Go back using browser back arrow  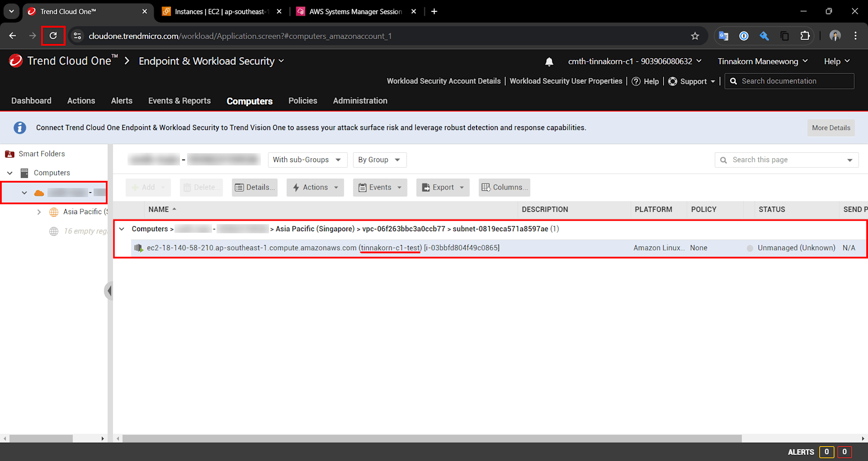[x=13, y=36]
